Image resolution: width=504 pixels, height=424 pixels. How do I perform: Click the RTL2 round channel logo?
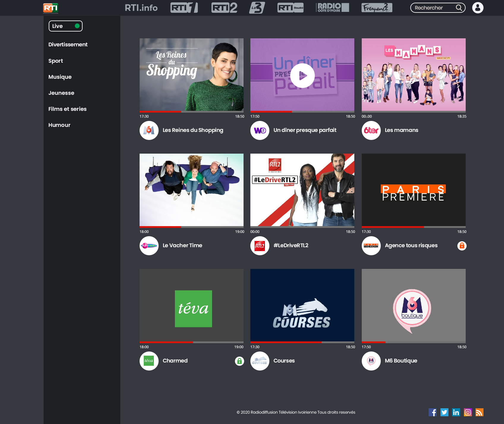coord(260,246)
